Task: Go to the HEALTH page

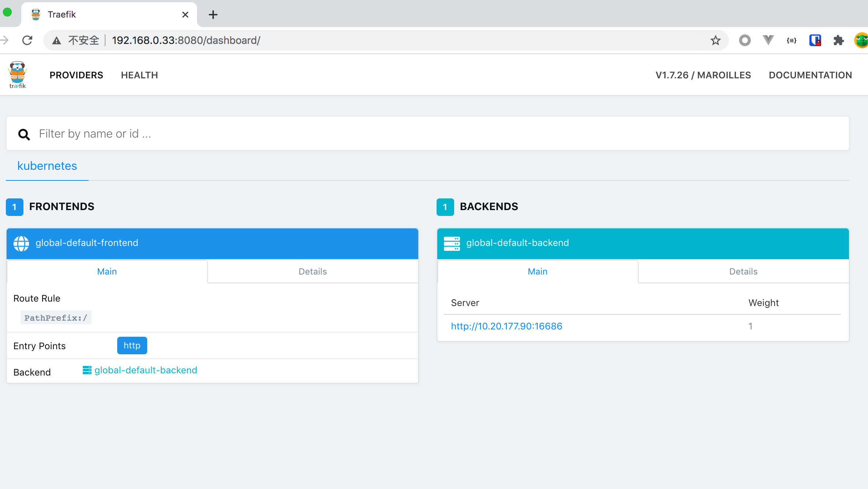Action: click(x=139, y=75)
